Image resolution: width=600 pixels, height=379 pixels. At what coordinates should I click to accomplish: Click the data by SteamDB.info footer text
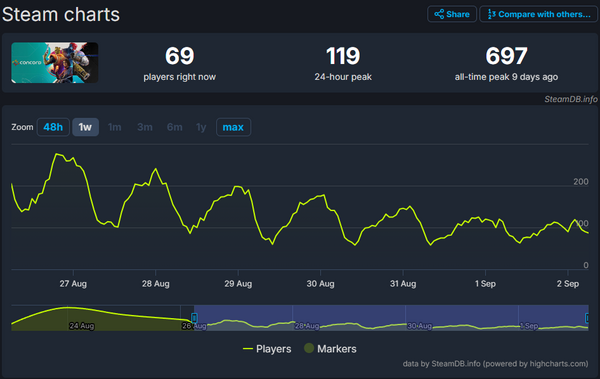[x=495, y=364]
